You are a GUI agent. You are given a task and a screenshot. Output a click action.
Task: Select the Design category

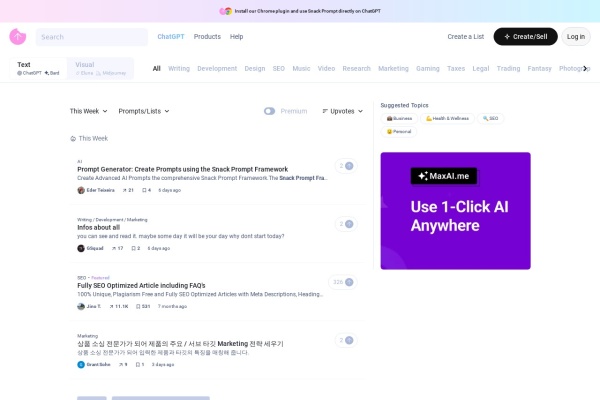click(x=255, y=69)
